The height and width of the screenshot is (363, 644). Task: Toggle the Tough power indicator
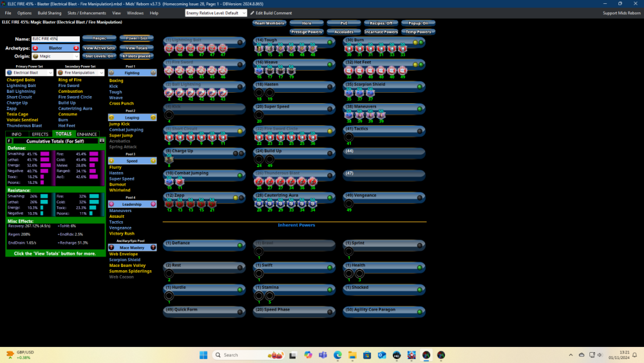point(330,43)
